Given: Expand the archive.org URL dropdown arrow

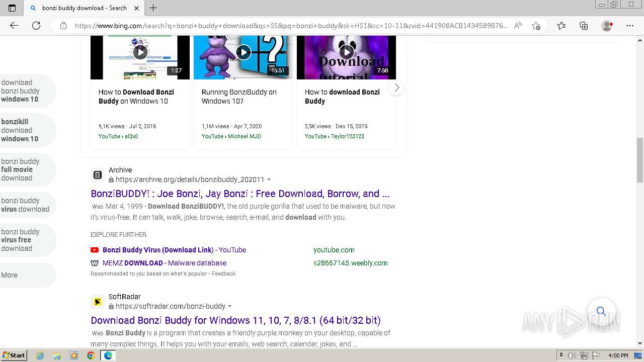Looking at the screenshot, I should [269, 180].
